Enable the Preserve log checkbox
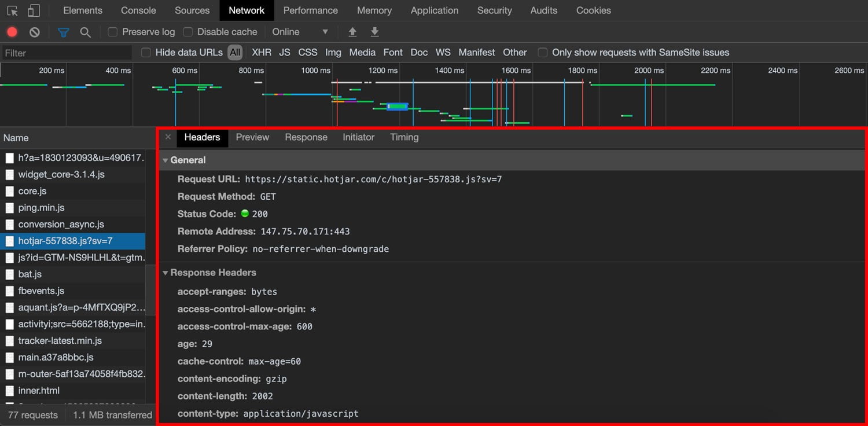This screenshot has height=426, width=868. (x=112, y=32)
